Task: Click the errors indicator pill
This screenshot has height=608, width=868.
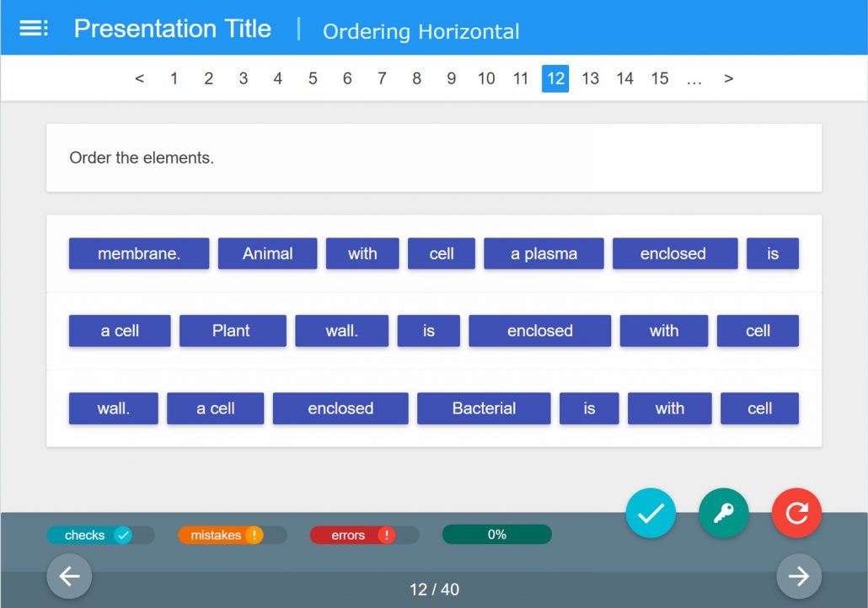Action: coord(353,534)
